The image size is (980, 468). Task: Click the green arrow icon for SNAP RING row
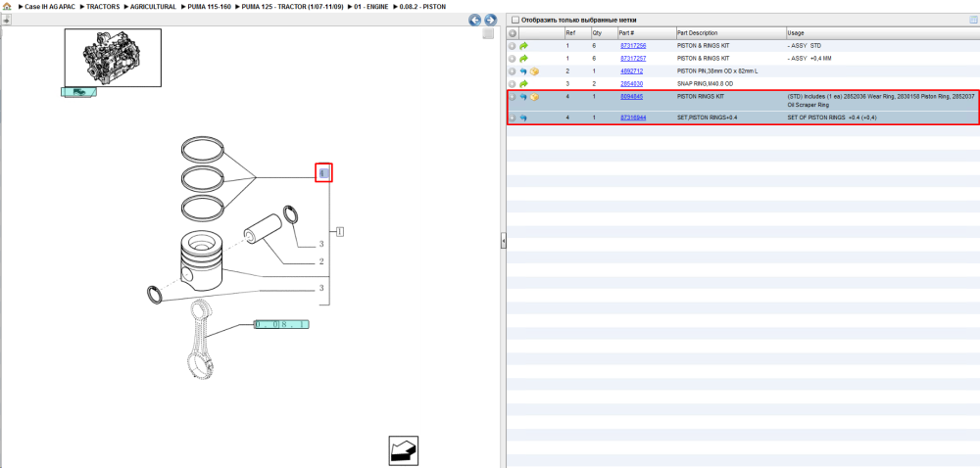[x=523, y=83]
